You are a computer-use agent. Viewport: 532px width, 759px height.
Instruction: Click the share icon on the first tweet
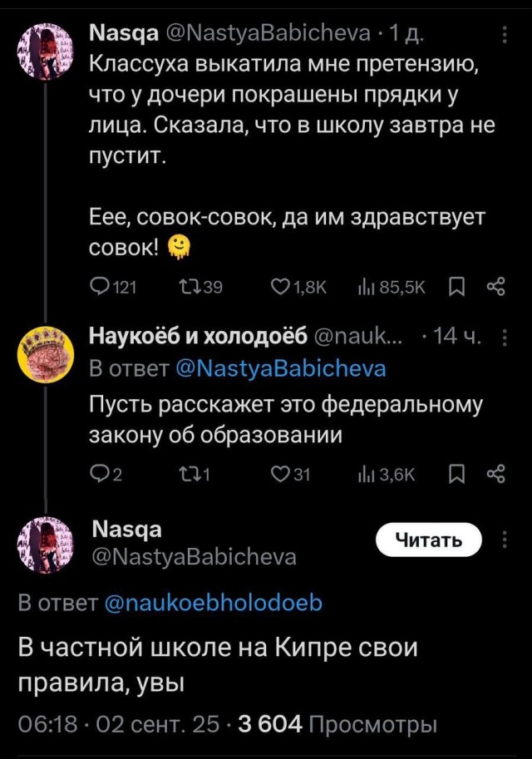[496, 286]
